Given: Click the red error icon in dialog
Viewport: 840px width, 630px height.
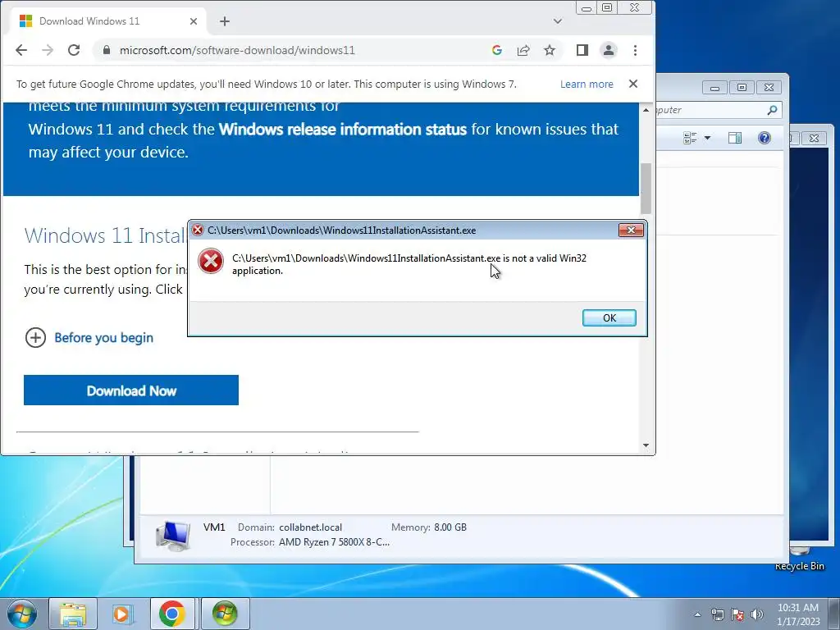Looking at the screenshot, I should click(211, 262).
